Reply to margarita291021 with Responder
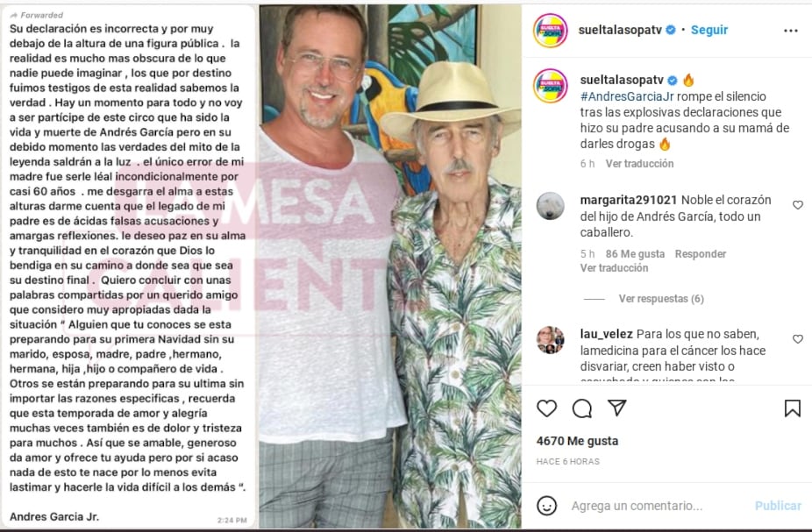 point(700,254)
